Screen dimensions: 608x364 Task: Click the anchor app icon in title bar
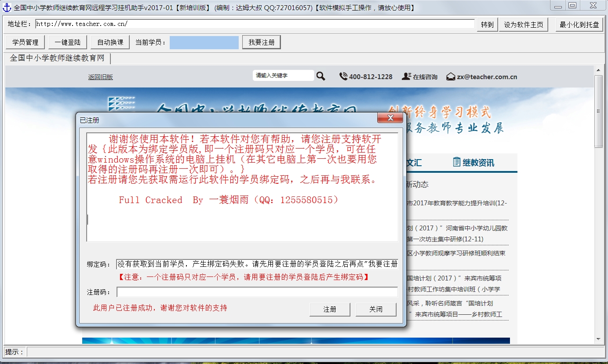point(7,7)
